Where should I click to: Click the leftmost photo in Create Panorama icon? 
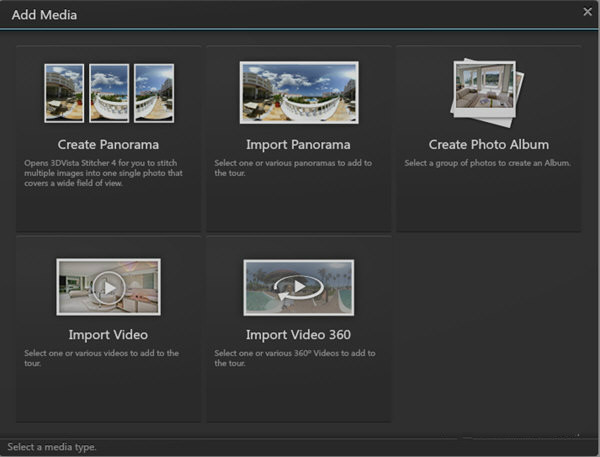tap(64, 93)
